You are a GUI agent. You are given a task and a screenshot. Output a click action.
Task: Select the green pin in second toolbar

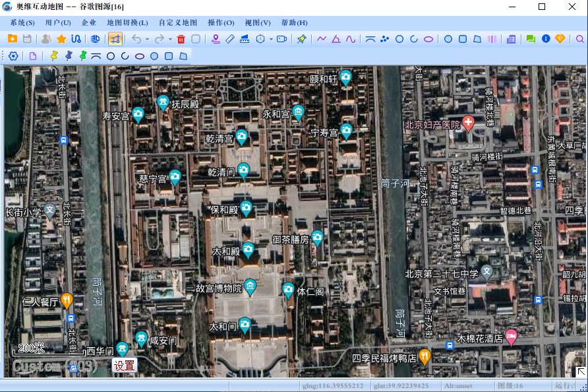tap(83, 56)
